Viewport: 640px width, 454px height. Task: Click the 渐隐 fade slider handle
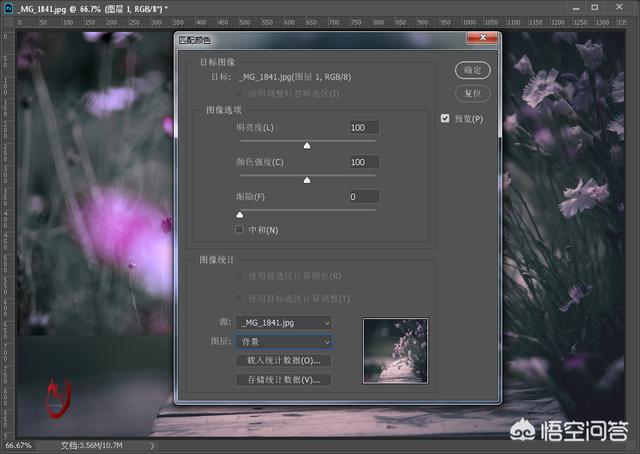240,215
